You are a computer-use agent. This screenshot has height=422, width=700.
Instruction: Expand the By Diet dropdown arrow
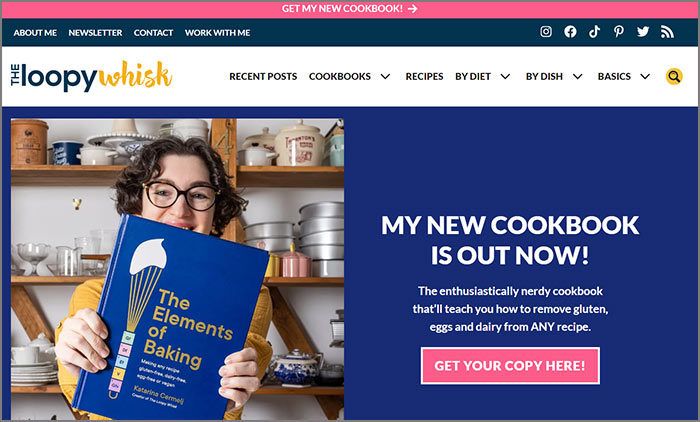[505, 77]
